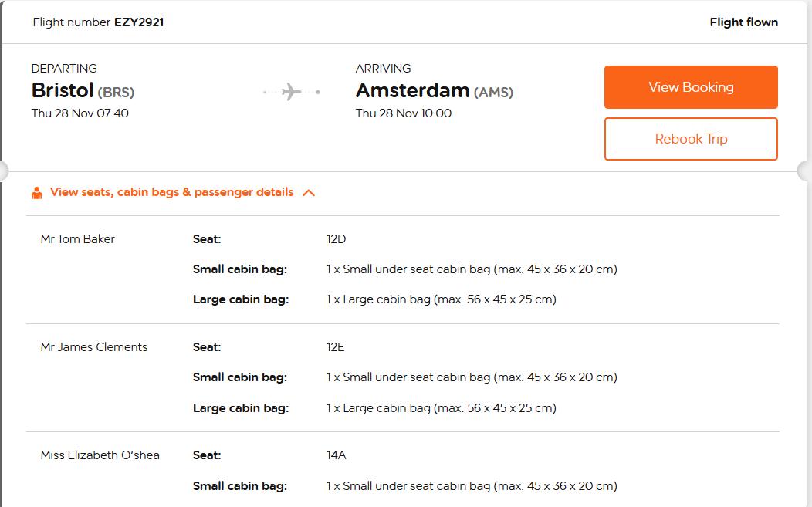Click the arrival time Thu 28 Nov 10:00
Screen dimensions: 812x507
click(x=404, y=113)
